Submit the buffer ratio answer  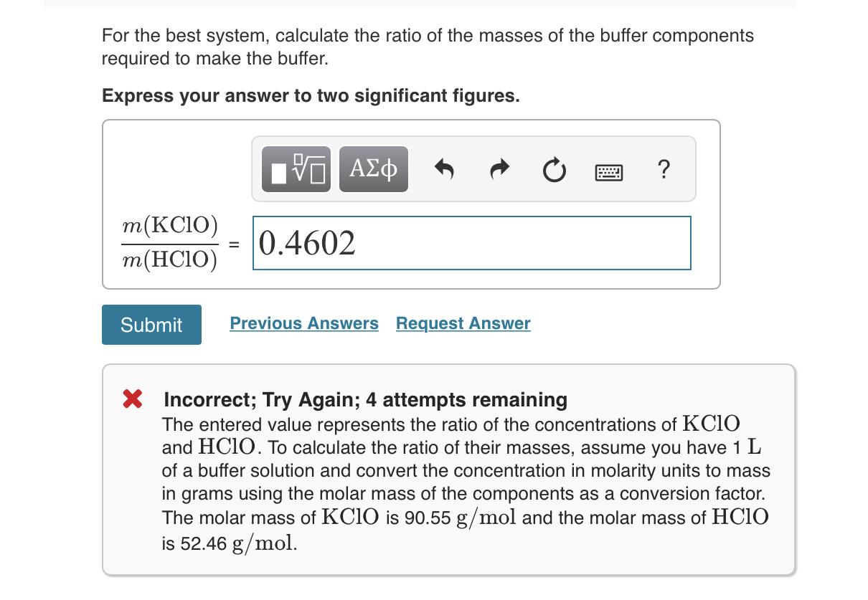coord(151,325)
